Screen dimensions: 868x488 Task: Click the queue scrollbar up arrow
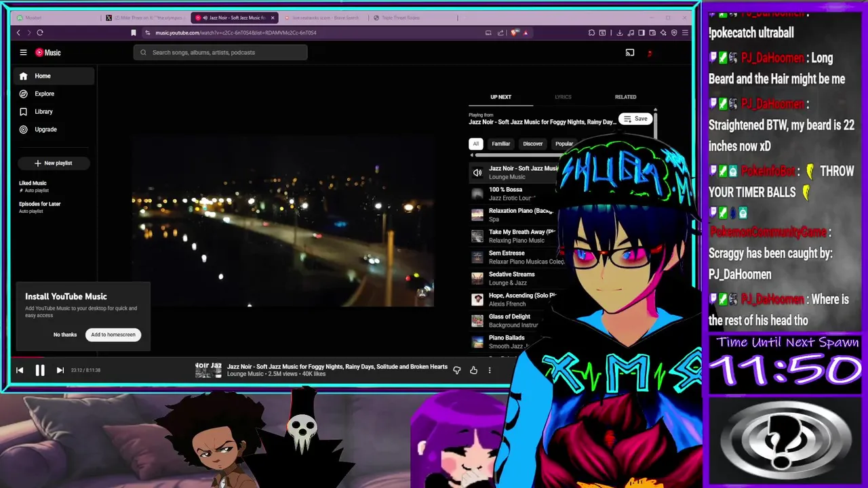[x=655, y=109]
